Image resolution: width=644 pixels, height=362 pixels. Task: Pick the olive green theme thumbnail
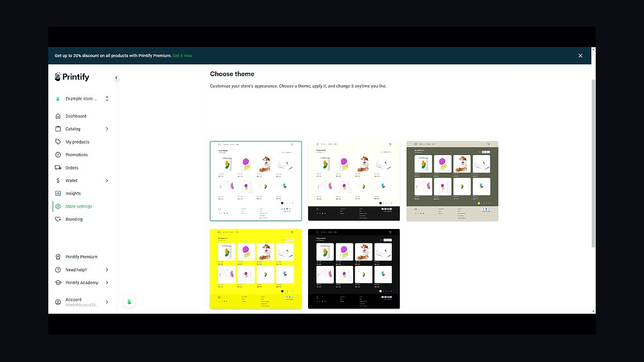tap(452, 181)
